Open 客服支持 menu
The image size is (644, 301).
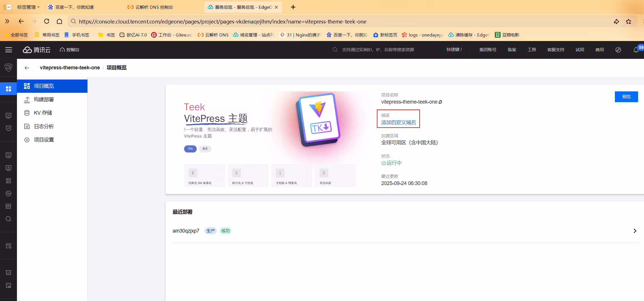[555, 50]
